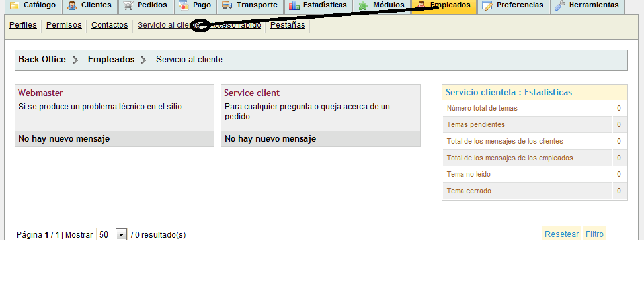Go to Back Office in breadcrumb
The height and width of the screenshot is (286, 644).
pos(42,60)
